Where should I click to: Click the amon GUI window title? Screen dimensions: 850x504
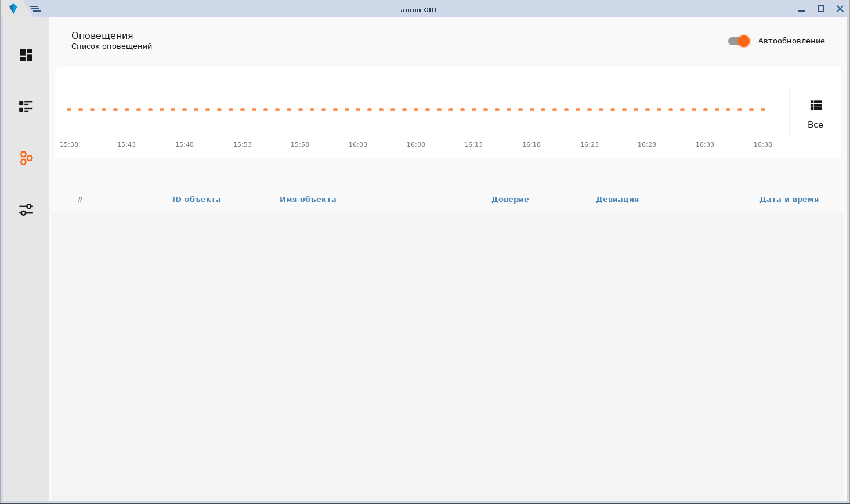[x=418, y=10]
